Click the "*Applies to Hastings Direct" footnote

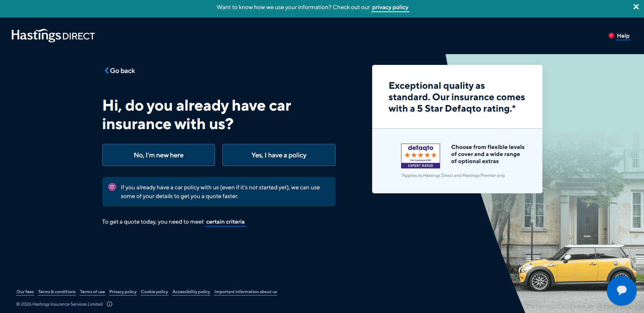pos(453,175)
